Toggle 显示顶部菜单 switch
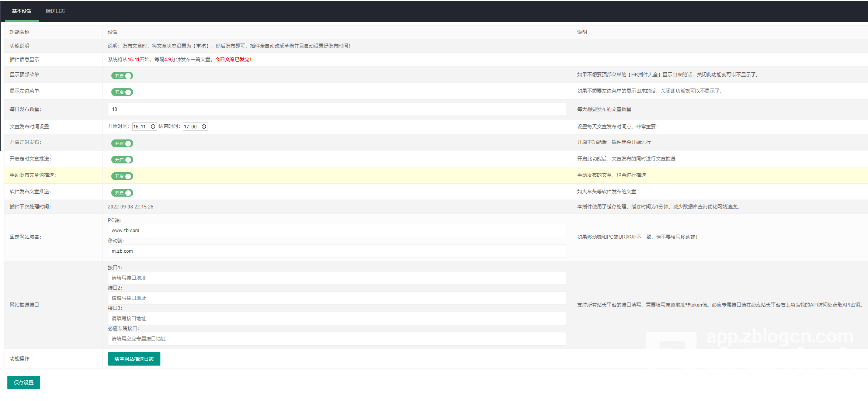The image size is (868, 401). coord(122,76)
